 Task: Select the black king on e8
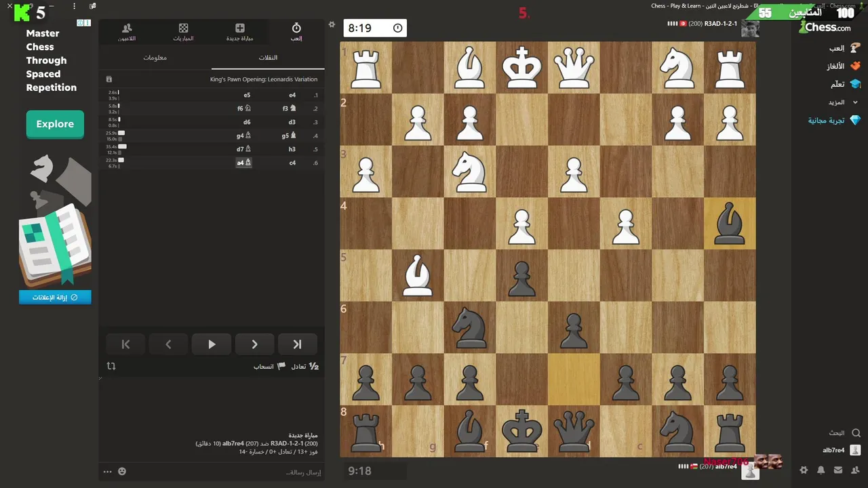tap(521, 431)
